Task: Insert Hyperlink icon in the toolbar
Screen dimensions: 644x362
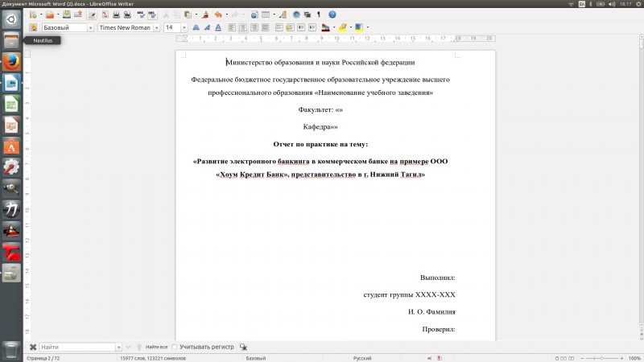Action: (254, 14)
